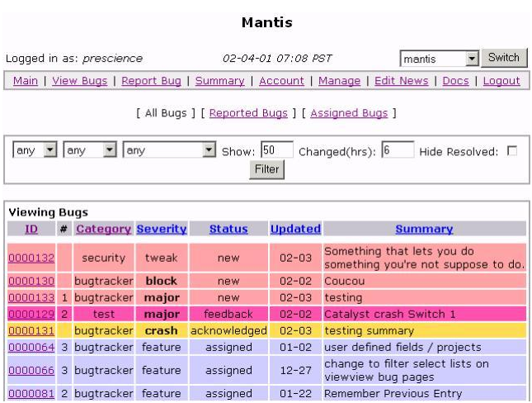
Task: Open Edit News link
Action: (x=402, y=81)
